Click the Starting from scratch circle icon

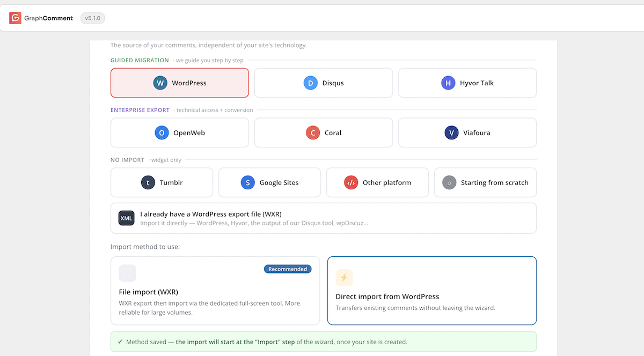[x=449, y=182]
